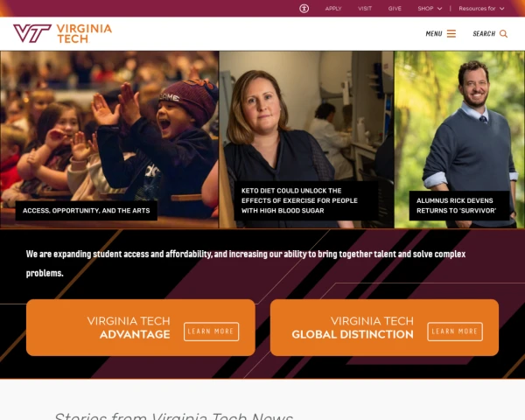Select the Global Distinction orange card
The width and height of the screenshot is (525, 420).
384,327
